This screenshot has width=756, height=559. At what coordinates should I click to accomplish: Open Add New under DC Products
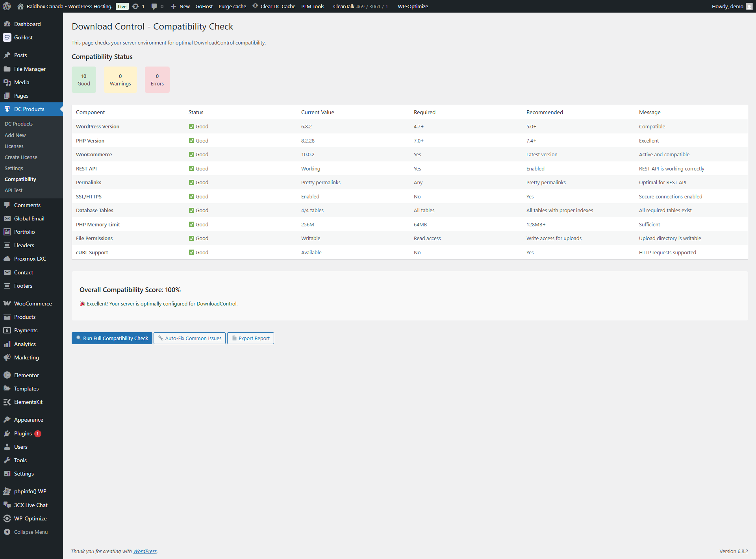(x=15, y=135)
